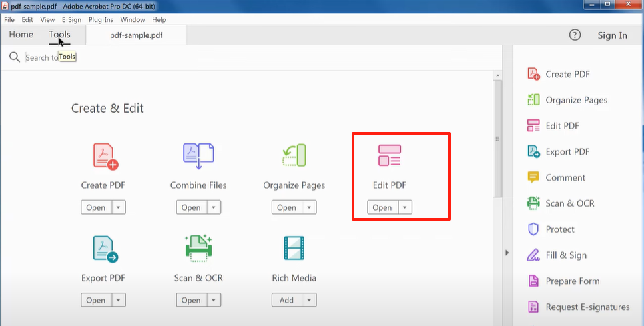
Task: Open the View menu
Action: click(x=47, y=19)
